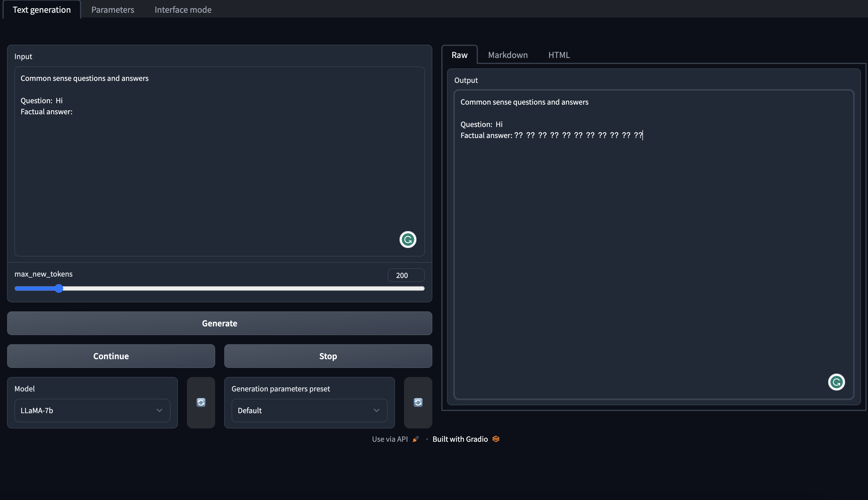Hit the Stop button

tap(328, 356)
